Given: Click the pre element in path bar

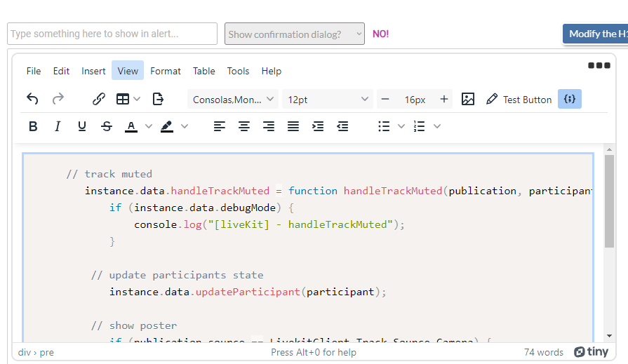Looking at the screenshot, I should pyautogui.click(x=46, y=352).
